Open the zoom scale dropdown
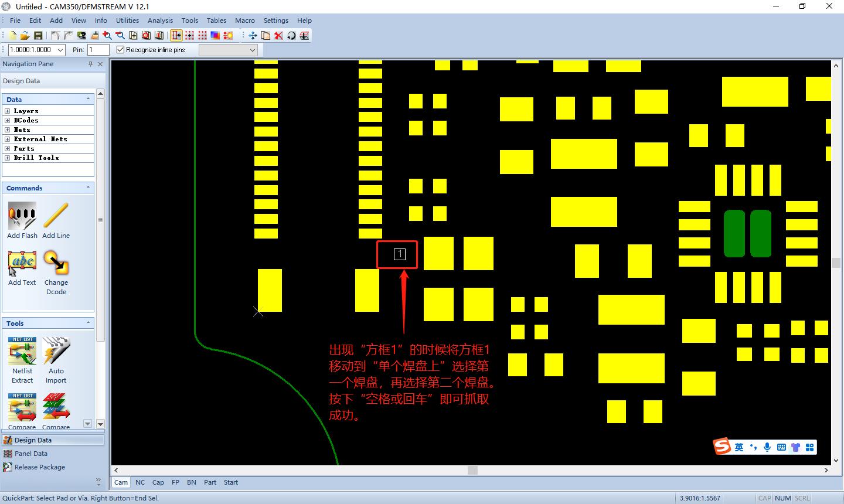 [62, 50]
